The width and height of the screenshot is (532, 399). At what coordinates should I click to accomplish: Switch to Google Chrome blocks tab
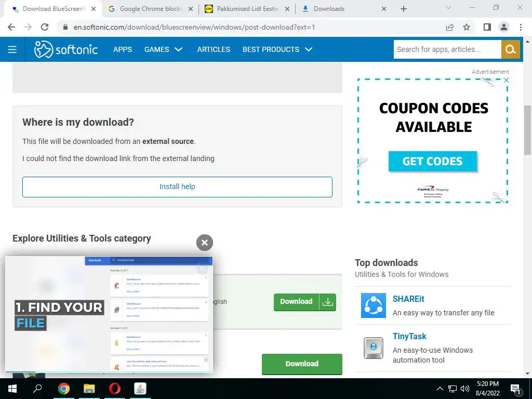[x=151, y=9]
